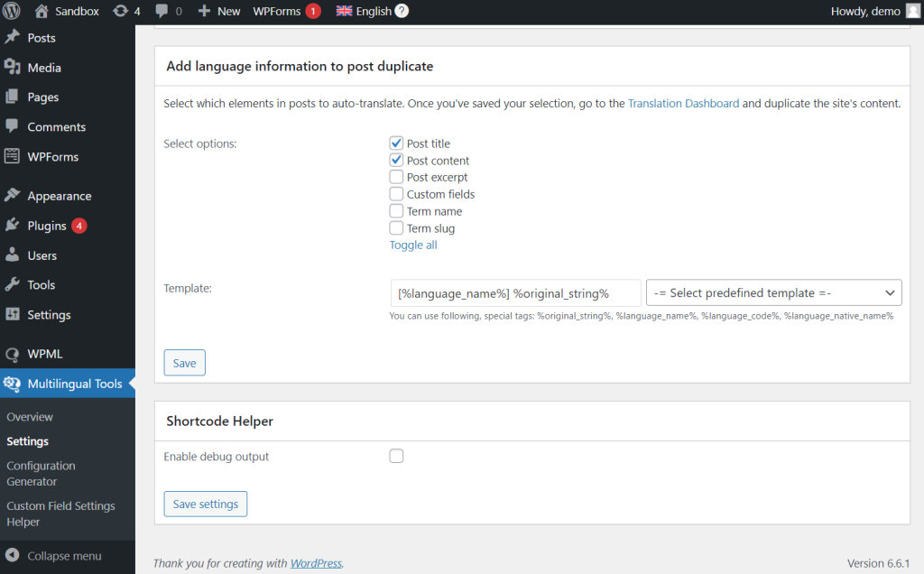Click the Collapse menu arrow icon
The height and width of the screenshot is (574, 924).
tap(13, 556)
